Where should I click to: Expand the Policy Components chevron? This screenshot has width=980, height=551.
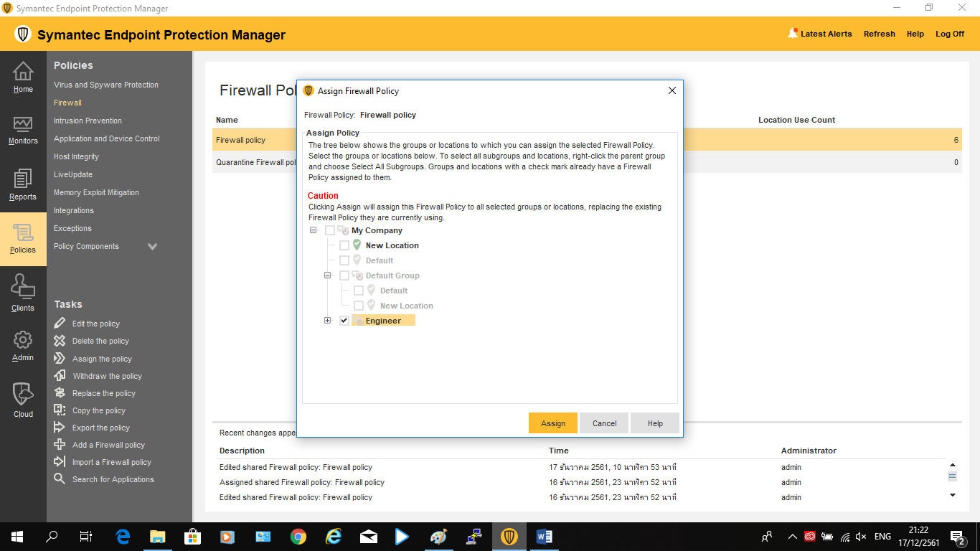[x=152, y=246]
